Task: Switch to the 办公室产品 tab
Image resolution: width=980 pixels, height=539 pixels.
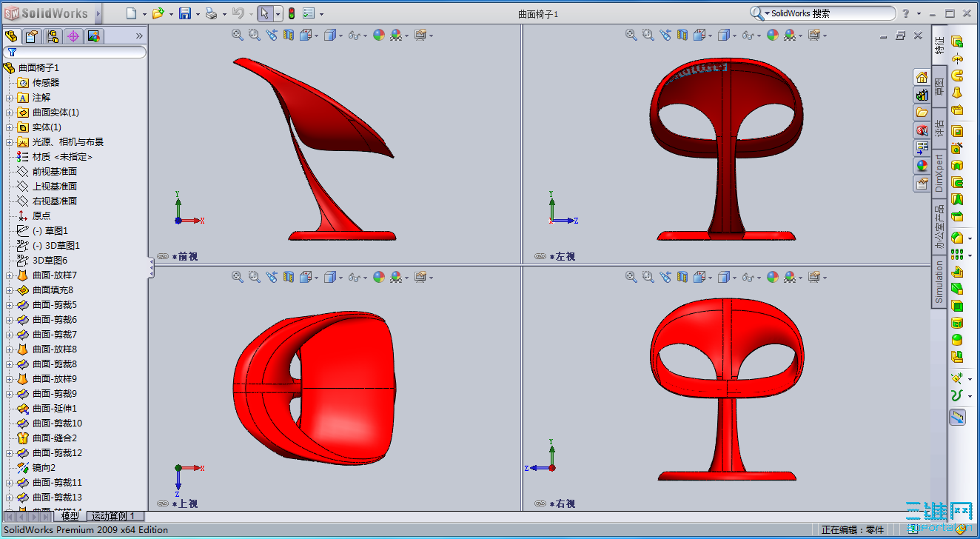Action: pos(939,227)
